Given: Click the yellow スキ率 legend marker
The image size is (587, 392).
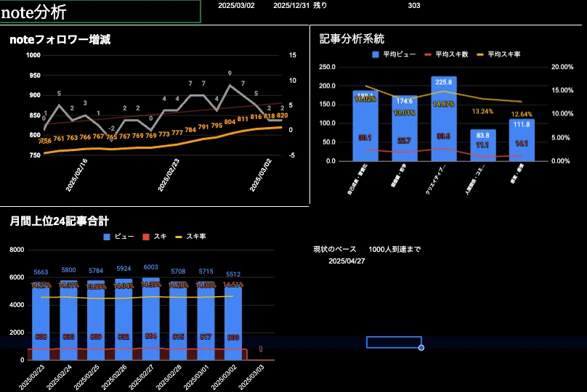Looking at the screenshot, I should click(x=179, y=237).
